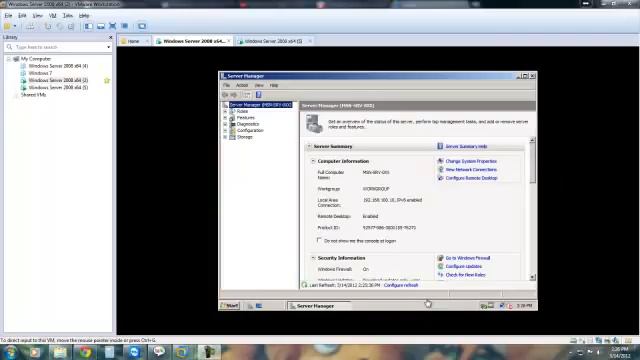This screenshot has width=640, height=360.
Task: Click Check for New Roles link
Action: 465,275
